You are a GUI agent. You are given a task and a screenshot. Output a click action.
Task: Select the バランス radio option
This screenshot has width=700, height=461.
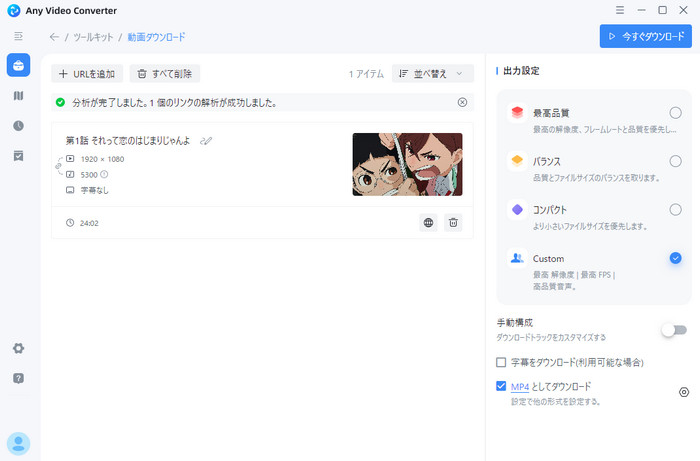click(x=675, y=161)
